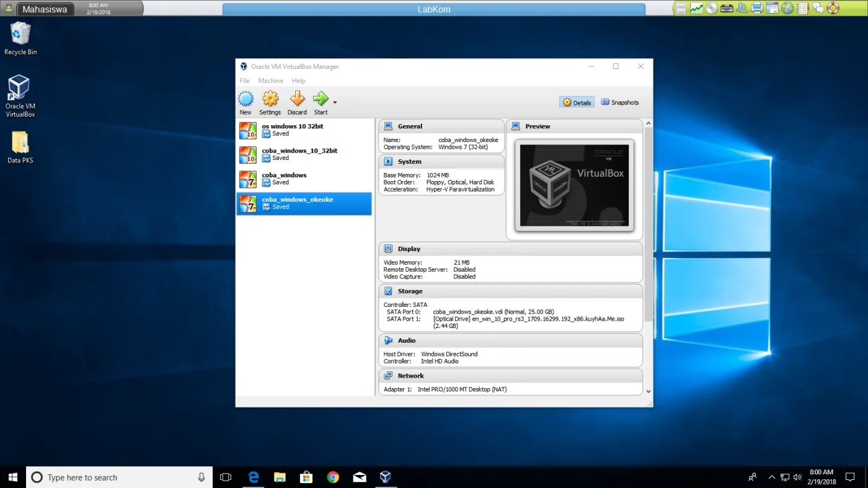Screen dimensions: 868x488
Task: Click the Audio section header
Action: pos(511,340)
